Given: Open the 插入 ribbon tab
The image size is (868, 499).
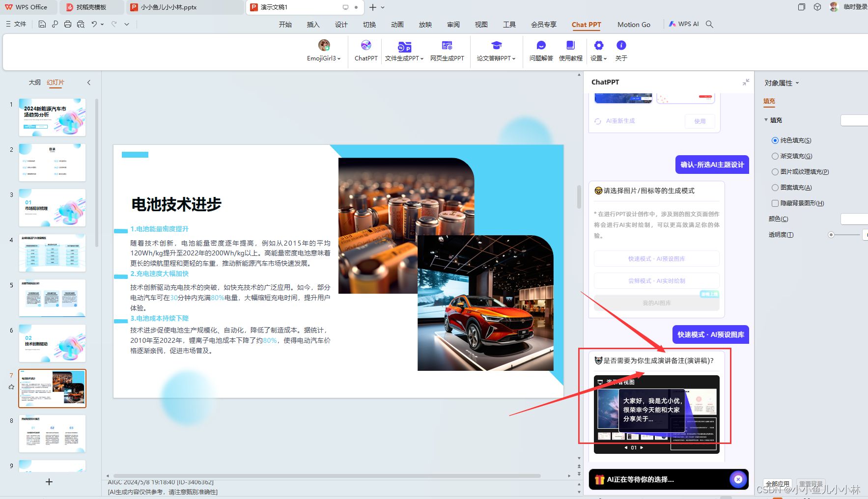Looking at the screenshot, I should 313,25.
